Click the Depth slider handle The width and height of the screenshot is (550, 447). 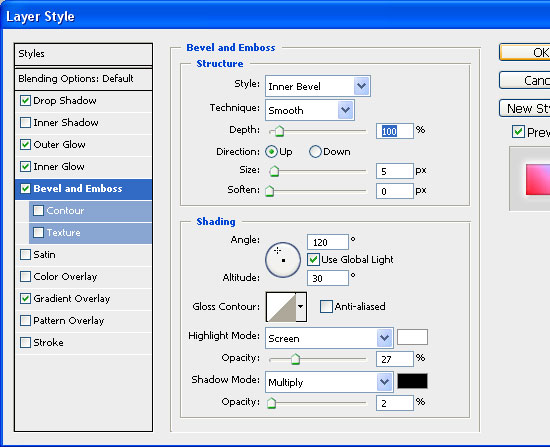click(279, 131)
